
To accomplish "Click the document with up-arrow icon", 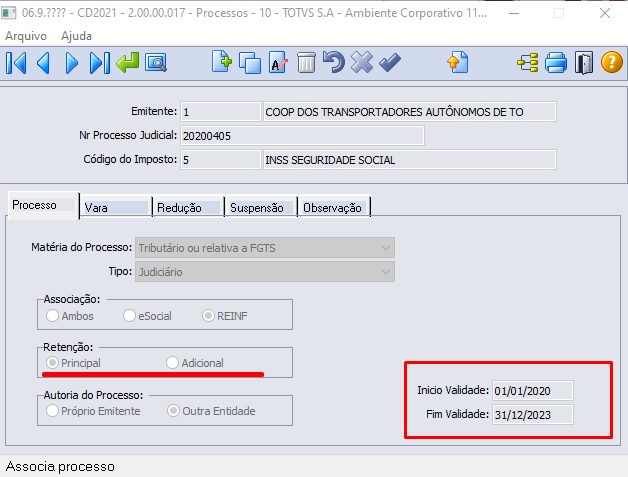I will 458,62.
